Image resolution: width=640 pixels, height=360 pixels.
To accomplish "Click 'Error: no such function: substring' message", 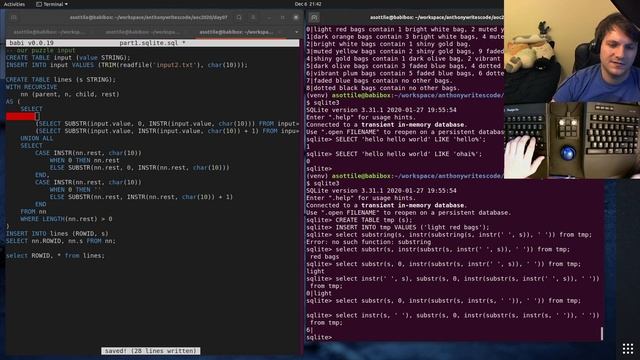I will (369, 242).
